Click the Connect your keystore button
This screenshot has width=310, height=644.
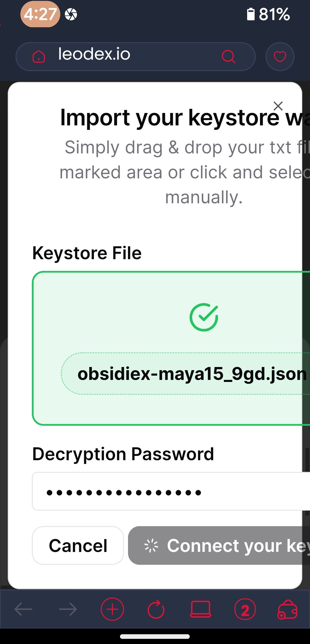click(x=219, y=545)
